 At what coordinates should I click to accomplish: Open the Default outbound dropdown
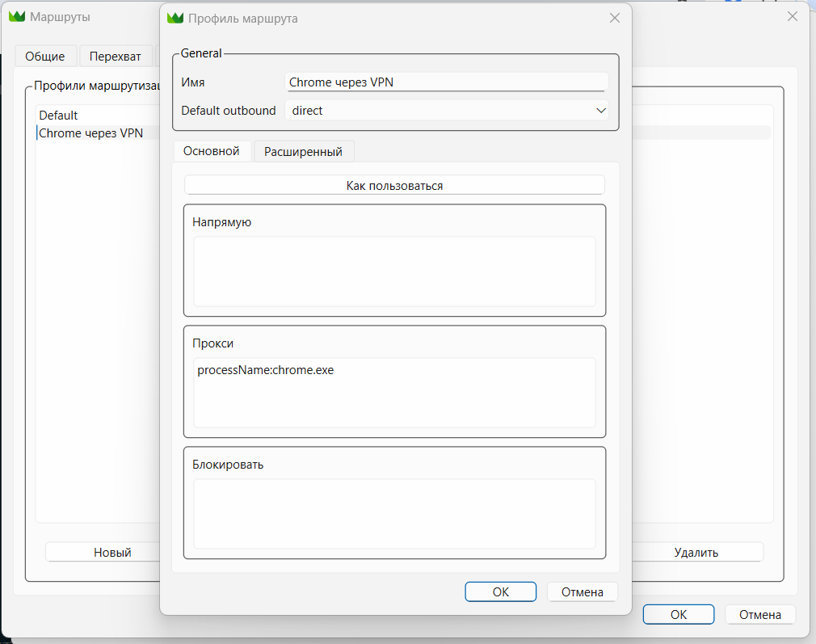click(x=446, y=111)
